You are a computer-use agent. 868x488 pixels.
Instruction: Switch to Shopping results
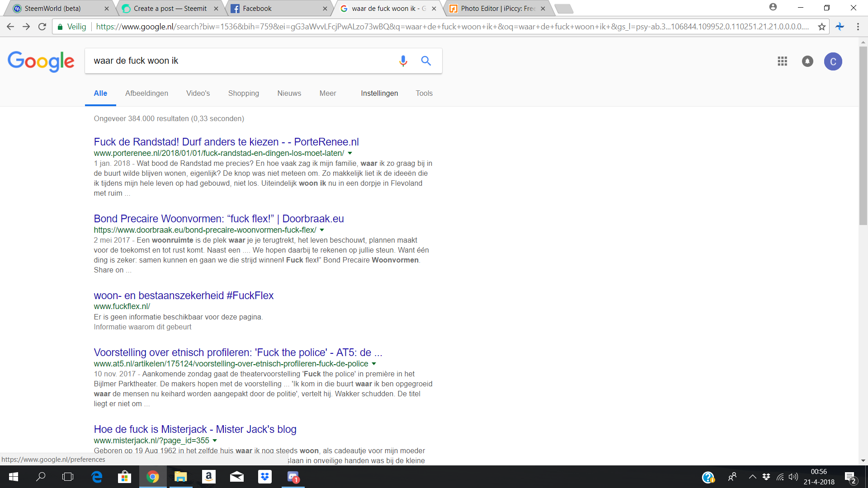point(244,93)
